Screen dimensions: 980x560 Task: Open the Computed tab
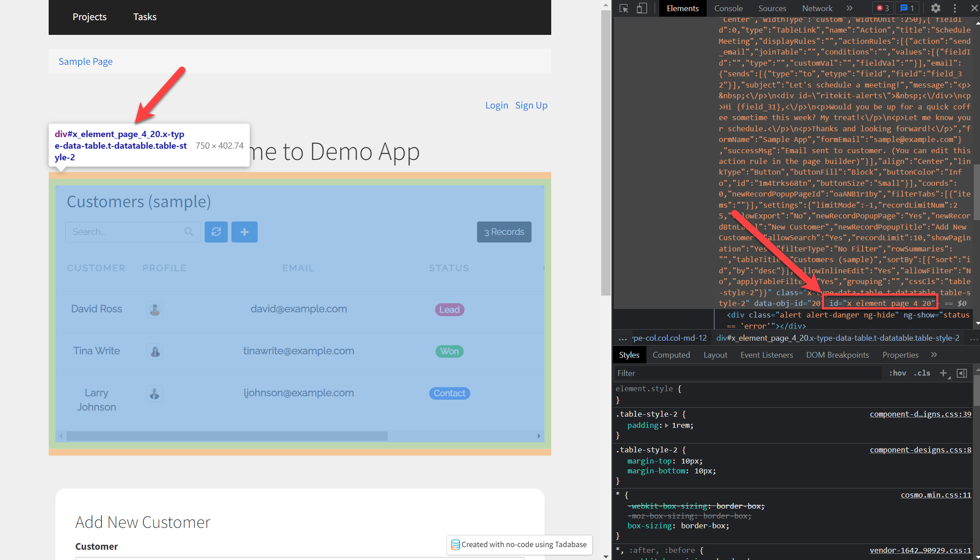point(671,355)
